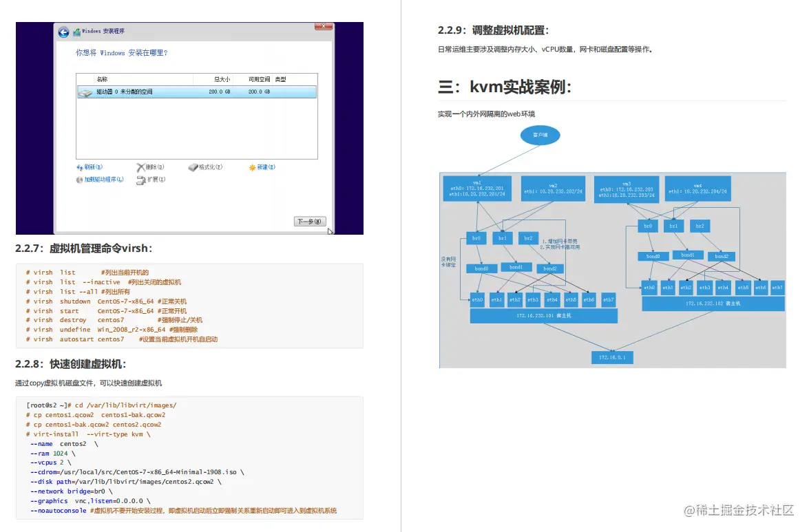Viewport: 809px width, 532px height.
Task: Click the vm1 node in the diagram
Action: pos(477,188)
